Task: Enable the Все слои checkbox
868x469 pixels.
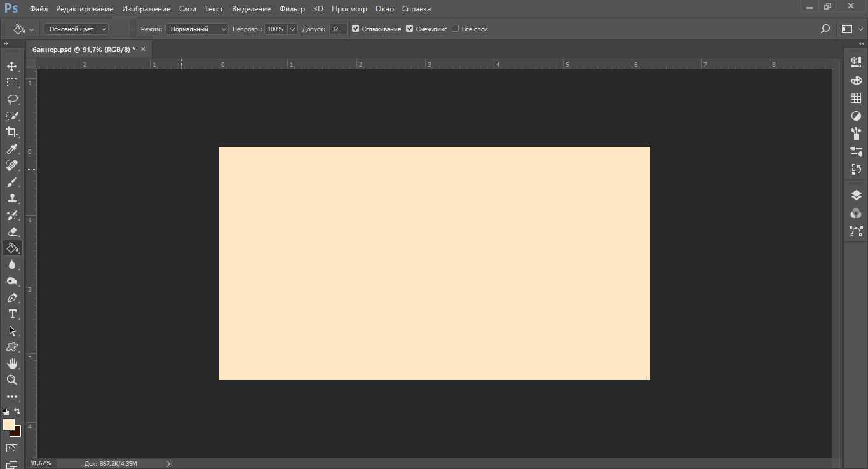Action: coord(455,29)
